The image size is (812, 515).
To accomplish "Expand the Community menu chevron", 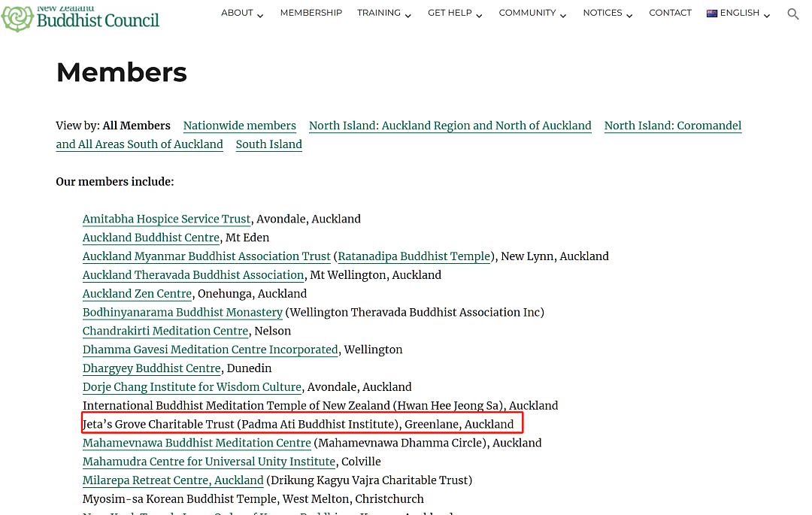I will pos(563,16).
